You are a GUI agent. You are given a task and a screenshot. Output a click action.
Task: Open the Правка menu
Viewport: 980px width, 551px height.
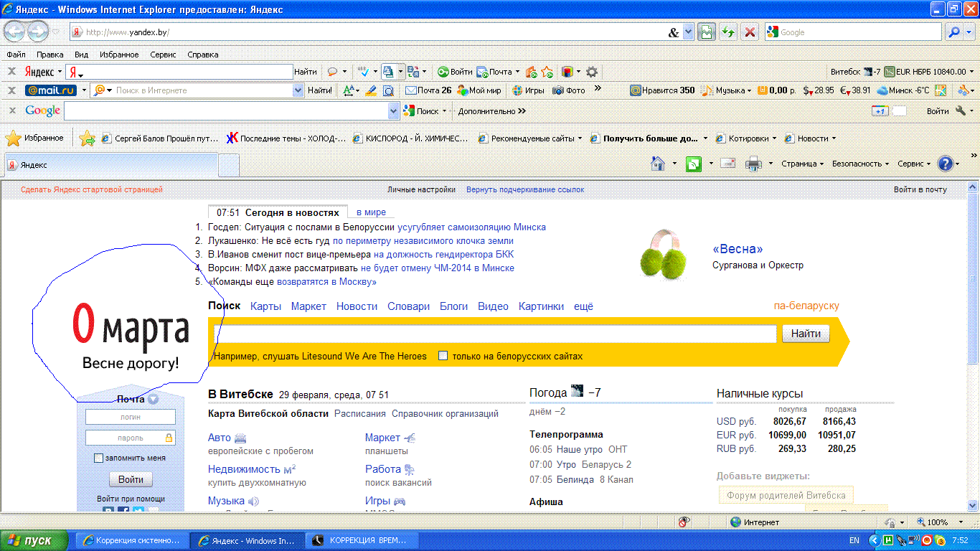click(50, 55)
